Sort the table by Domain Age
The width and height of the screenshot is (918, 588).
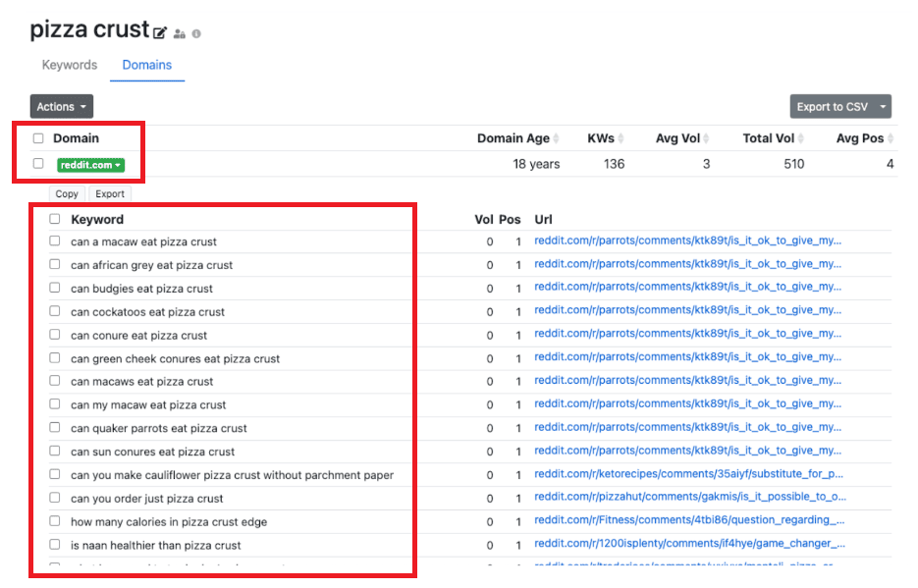tap(517, 137)
